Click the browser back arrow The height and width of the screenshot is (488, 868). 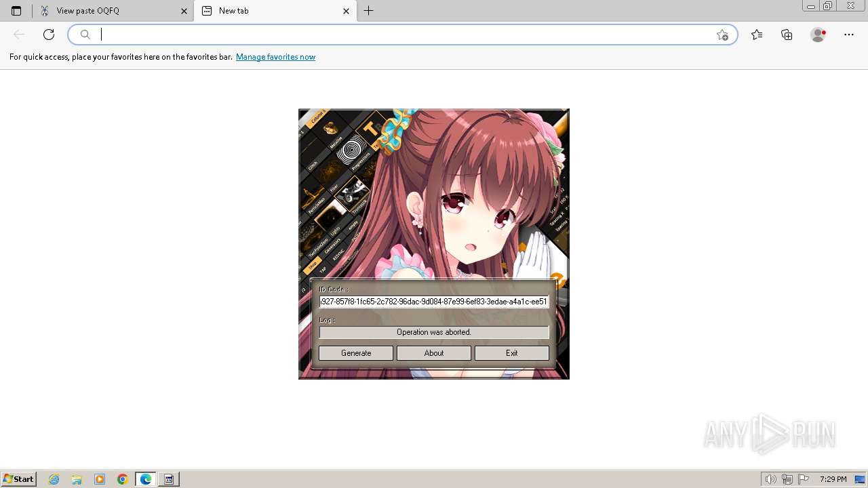point(19,35)
